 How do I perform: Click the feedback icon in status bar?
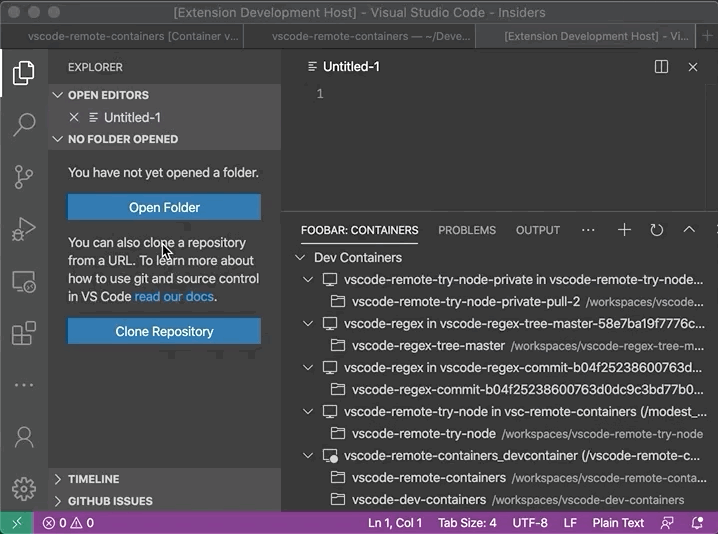667,523
